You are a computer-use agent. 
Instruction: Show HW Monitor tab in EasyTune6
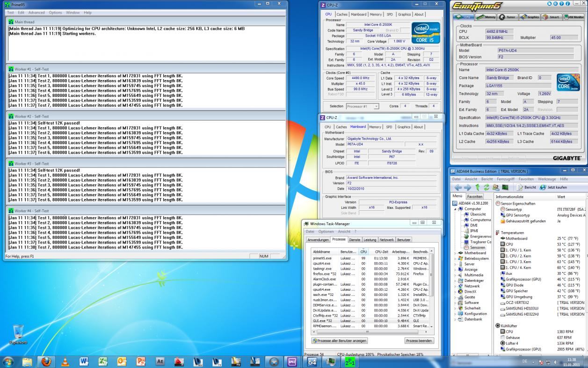point(573,17)
